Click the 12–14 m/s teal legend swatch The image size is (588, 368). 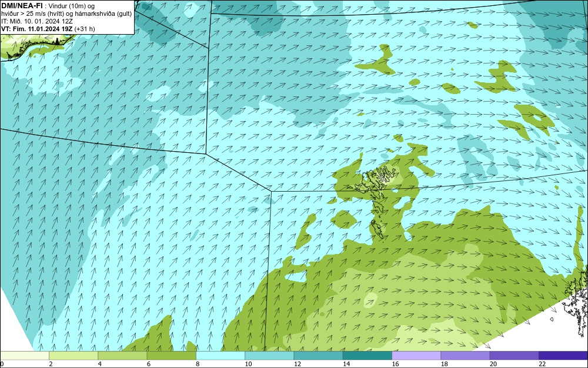tap(318, 355)
